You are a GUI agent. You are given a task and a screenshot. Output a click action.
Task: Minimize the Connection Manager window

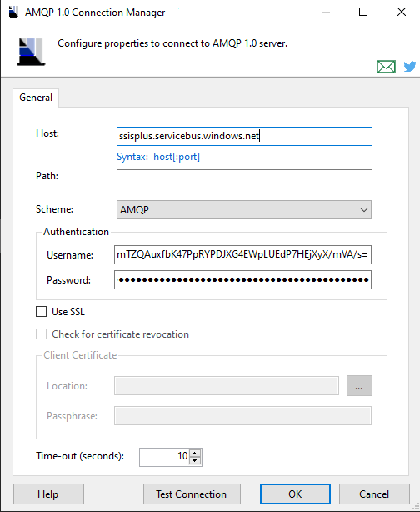click(325, 12)
